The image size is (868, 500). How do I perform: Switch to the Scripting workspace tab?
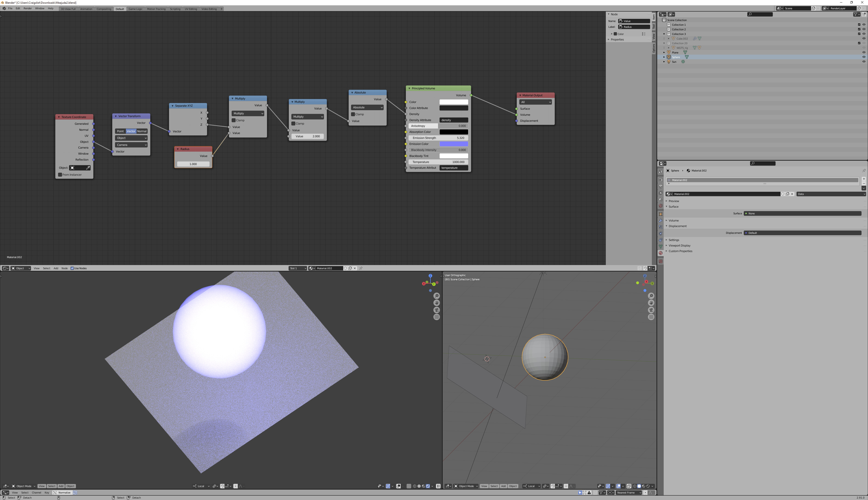175,9
